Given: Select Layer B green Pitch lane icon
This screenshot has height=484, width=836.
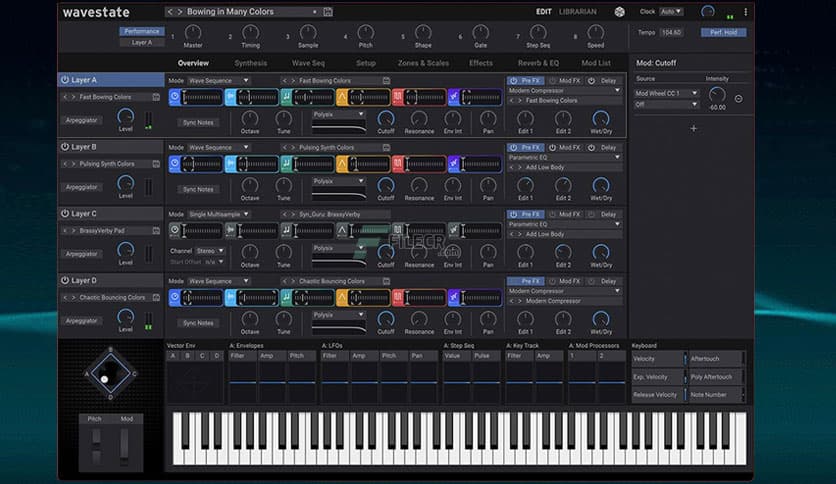Looking at the screenshot, I should (x=286, y=164).
